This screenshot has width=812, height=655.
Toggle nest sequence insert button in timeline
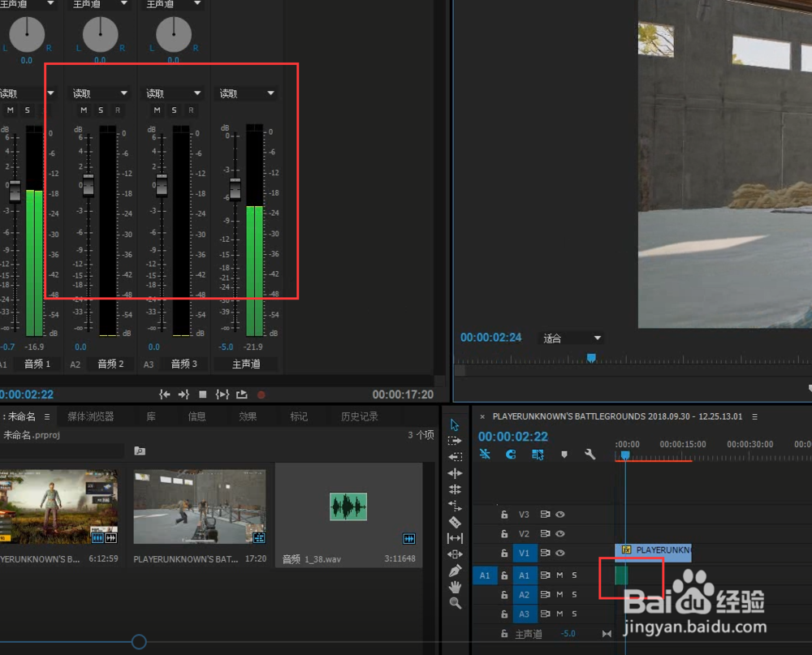tap(485, 454)
